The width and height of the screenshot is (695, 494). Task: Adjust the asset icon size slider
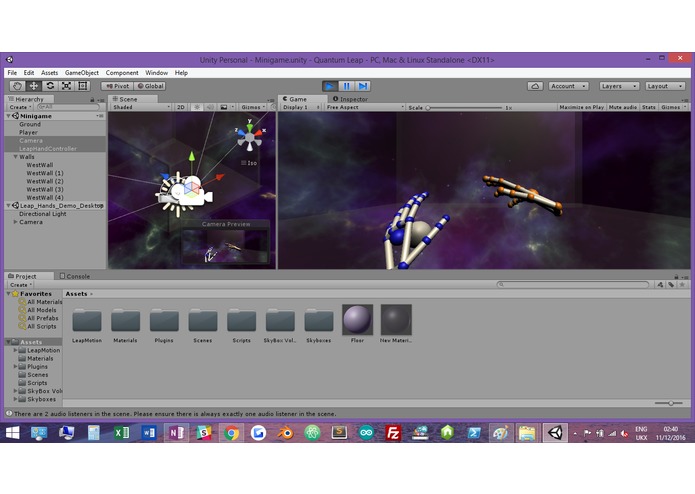669,403
